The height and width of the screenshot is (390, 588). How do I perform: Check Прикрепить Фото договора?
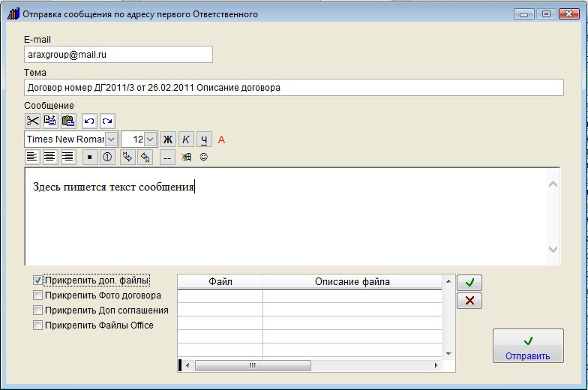click(37, 295)
